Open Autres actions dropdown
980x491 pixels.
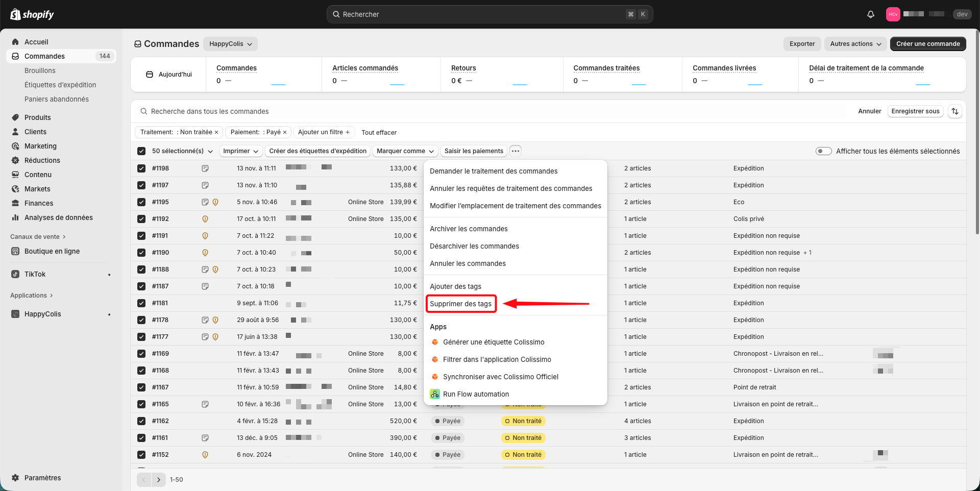click(x=855, y=44)
